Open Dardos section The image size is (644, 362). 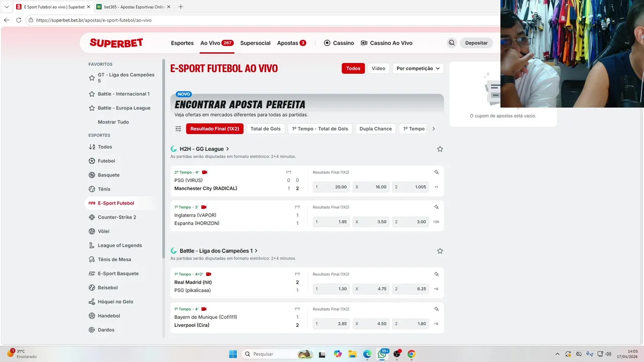[106, 330]
